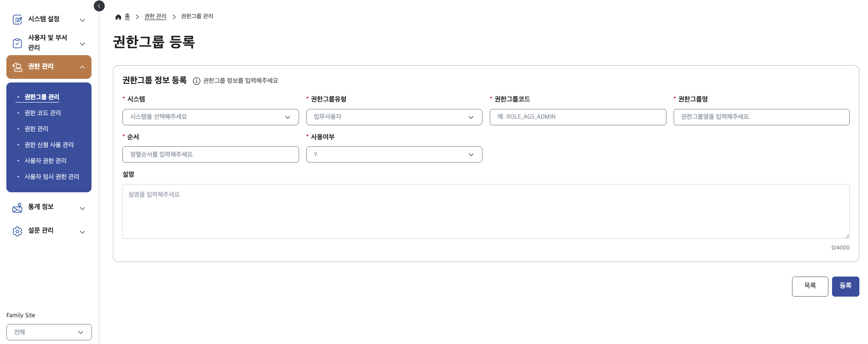The width and height of the screenshot is (868, 344).
Task: Go to 권한 신청 사용 관리
Action: pyautogui.click(x=49, y=145)
